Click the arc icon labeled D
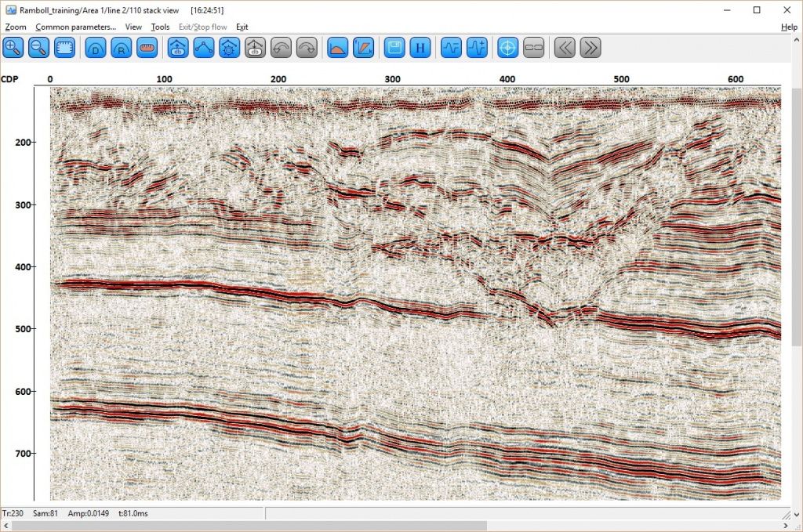The height and width of the screenshot is (532, 803). [96, 48]
